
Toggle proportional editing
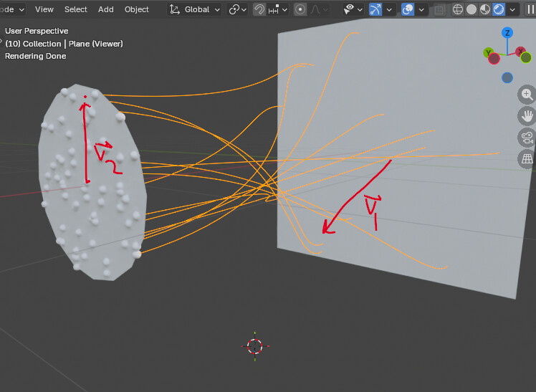[x=300, y=9]
